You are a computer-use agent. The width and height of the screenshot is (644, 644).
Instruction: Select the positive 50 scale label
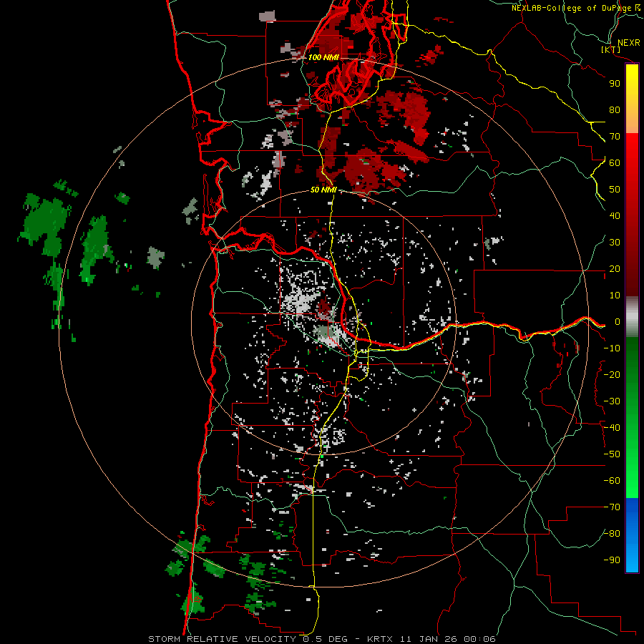615,190
